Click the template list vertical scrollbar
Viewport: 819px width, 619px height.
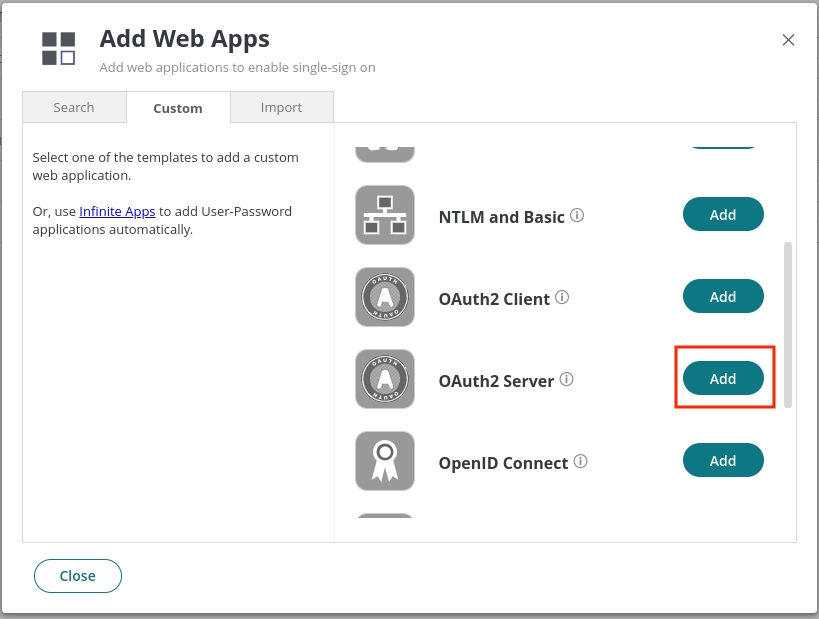(788, 324)
